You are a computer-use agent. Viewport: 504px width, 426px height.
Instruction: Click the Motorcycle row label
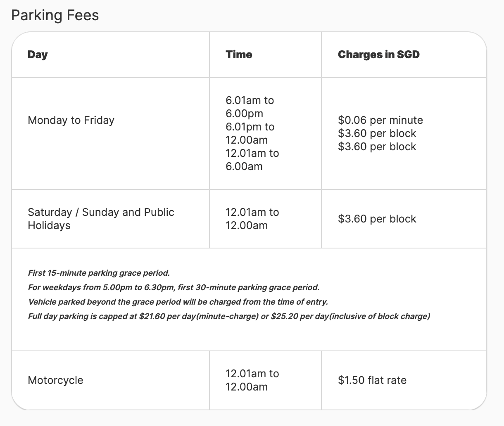point(55,380)
